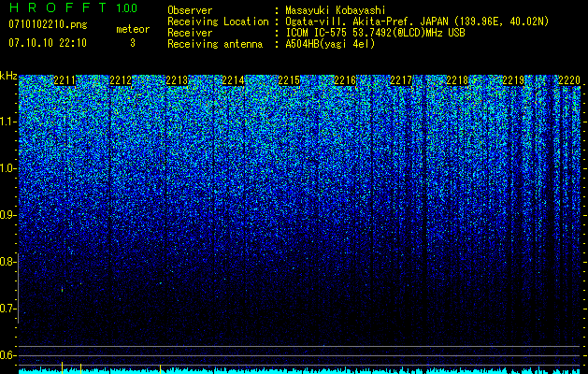Click the 1.1 kHz axis label

8,122
